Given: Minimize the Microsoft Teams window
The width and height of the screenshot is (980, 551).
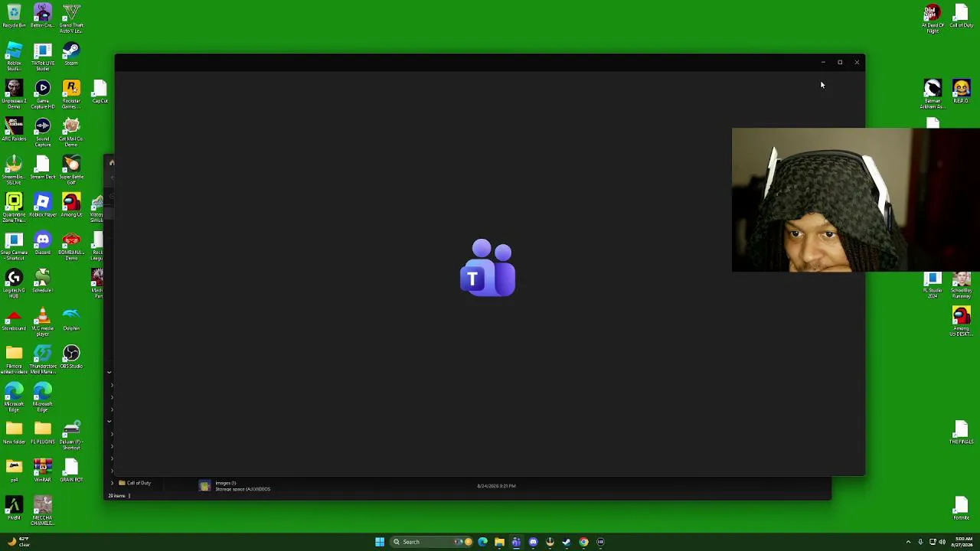Looking at the screenshot, I should (x=823, y=62).
